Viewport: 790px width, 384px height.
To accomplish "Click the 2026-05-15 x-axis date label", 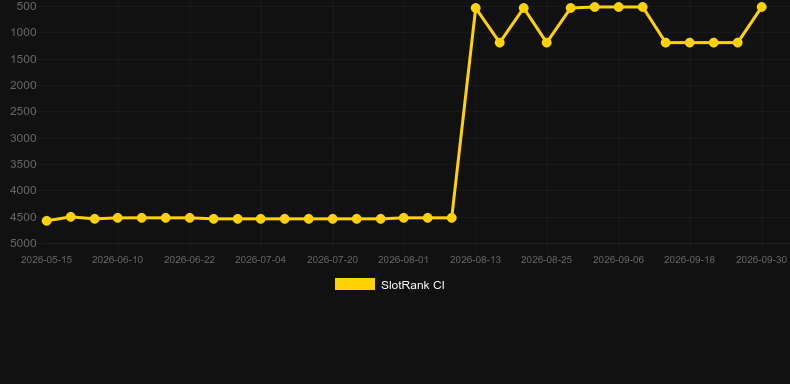I will [x=46, y=260].
